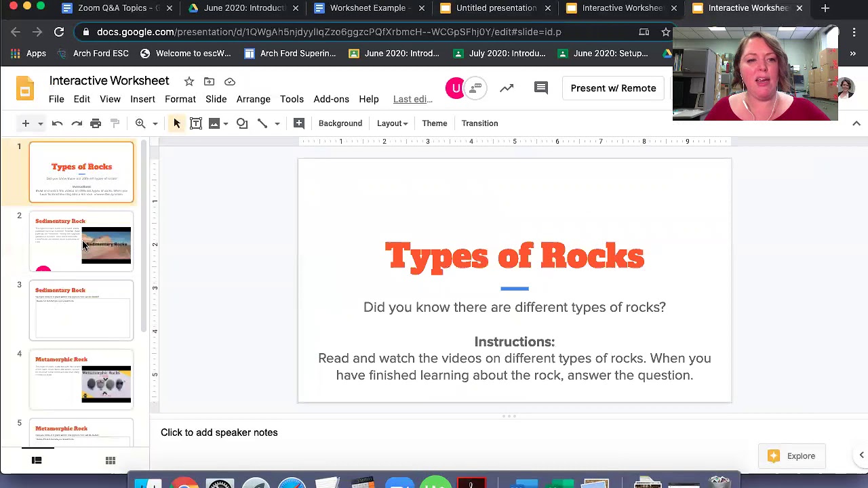Image resolution: width=868 pixels, height=488 pixels.
Task: Open the Google Slides home logo
Action: click(x=25, y=89)
